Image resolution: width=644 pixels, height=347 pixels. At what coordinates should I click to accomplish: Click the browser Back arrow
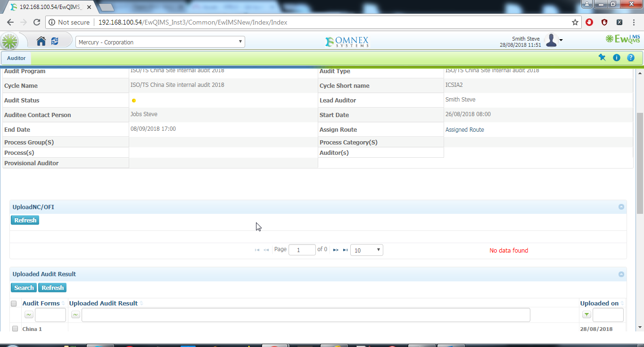click(10, 22)
